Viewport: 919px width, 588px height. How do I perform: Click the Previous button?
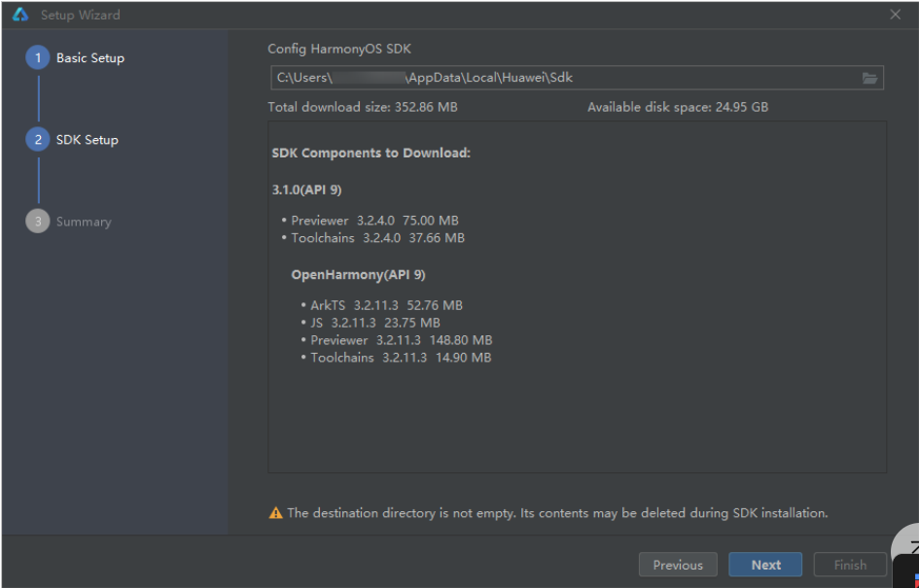coord(678,565)
